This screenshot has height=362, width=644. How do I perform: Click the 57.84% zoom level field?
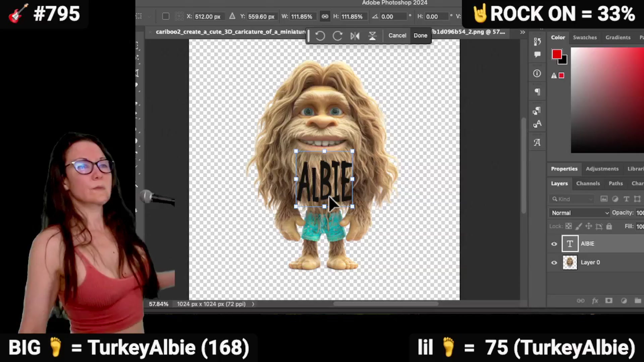pos(159,304)
